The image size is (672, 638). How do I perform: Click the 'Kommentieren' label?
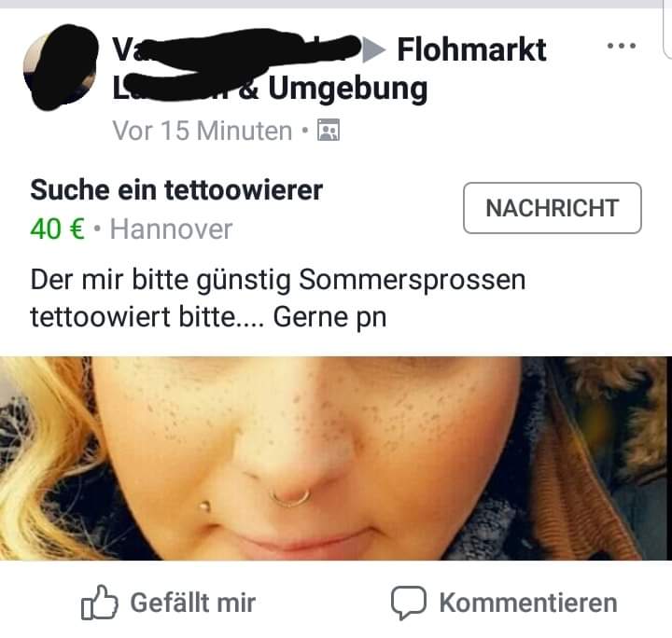tap(528, 603)
